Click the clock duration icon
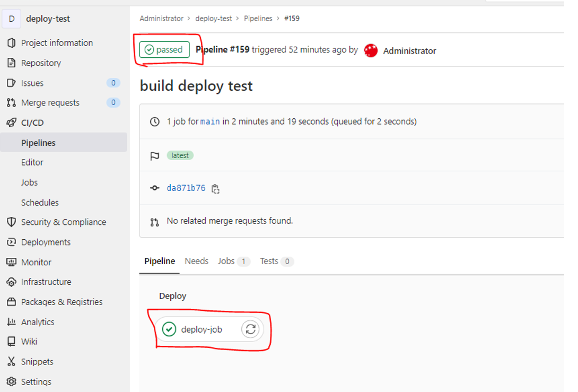This screenshot has width=578, height=392. (155, 121)
